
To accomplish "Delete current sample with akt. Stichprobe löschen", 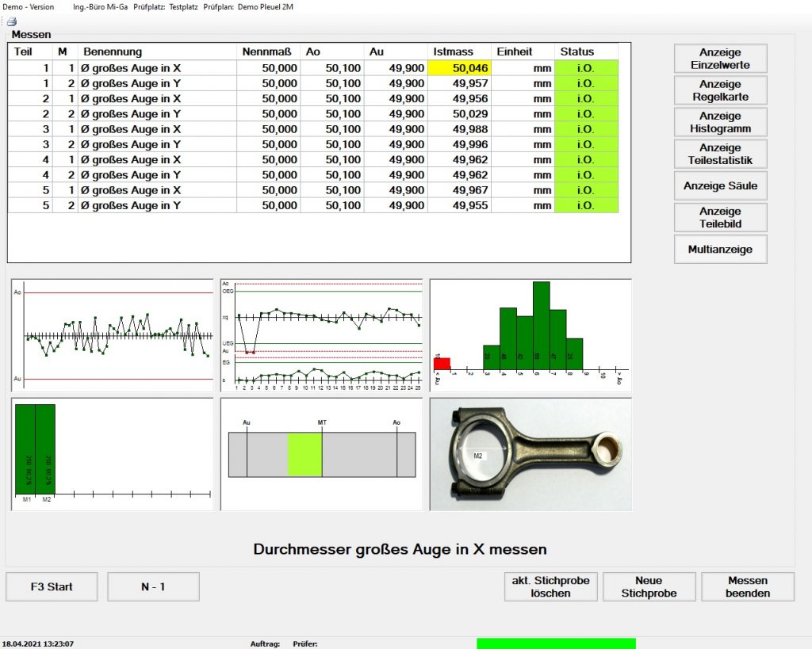I will point(550,586).
